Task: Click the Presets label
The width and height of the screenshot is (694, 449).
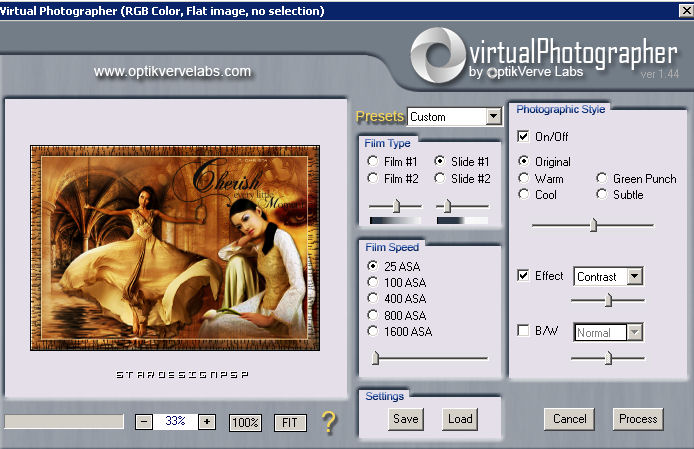Action: pos(380,116)
